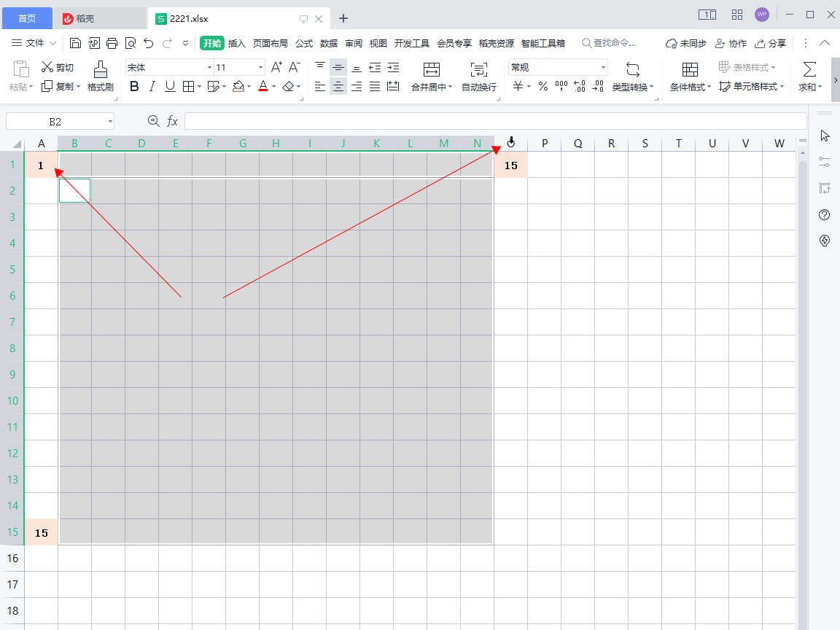Click 未同步 sync status button
Image resolution: width=840 pixels, height=630 pixels.
coord(685,44)
